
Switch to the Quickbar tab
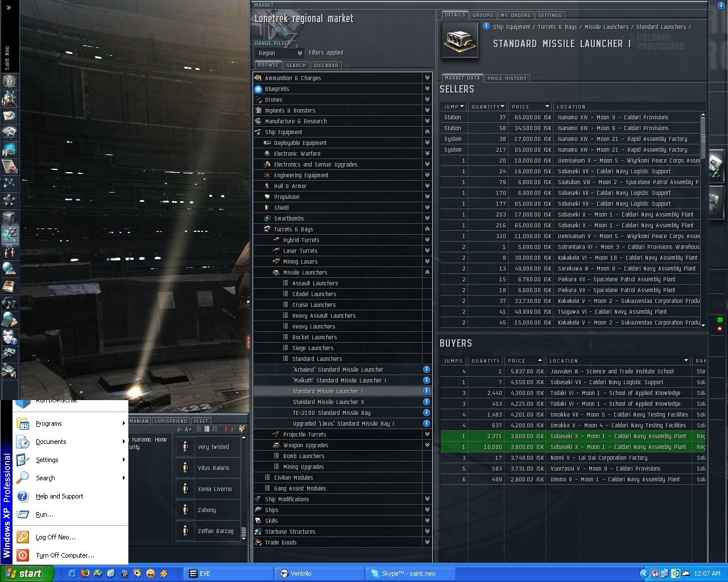click(x=326, y=65)
